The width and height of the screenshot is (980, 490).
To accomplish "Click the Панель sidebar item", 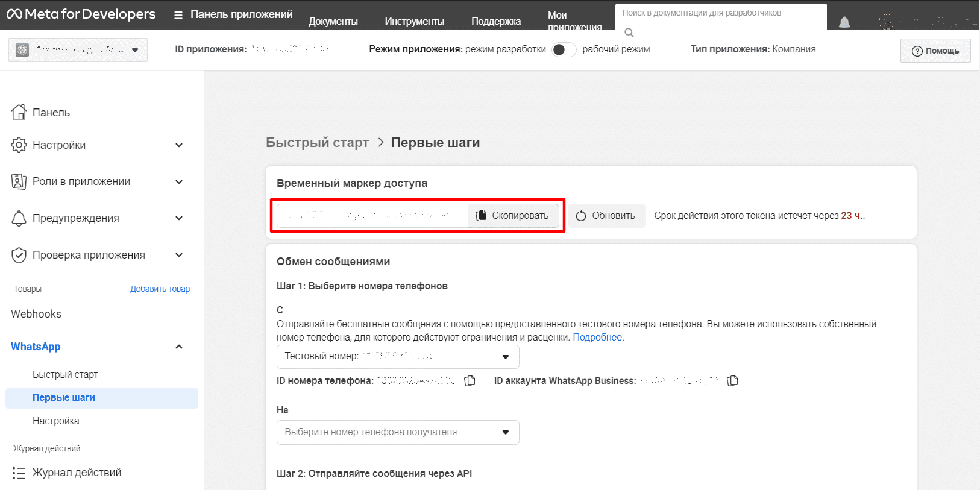I will coord(51,113).
